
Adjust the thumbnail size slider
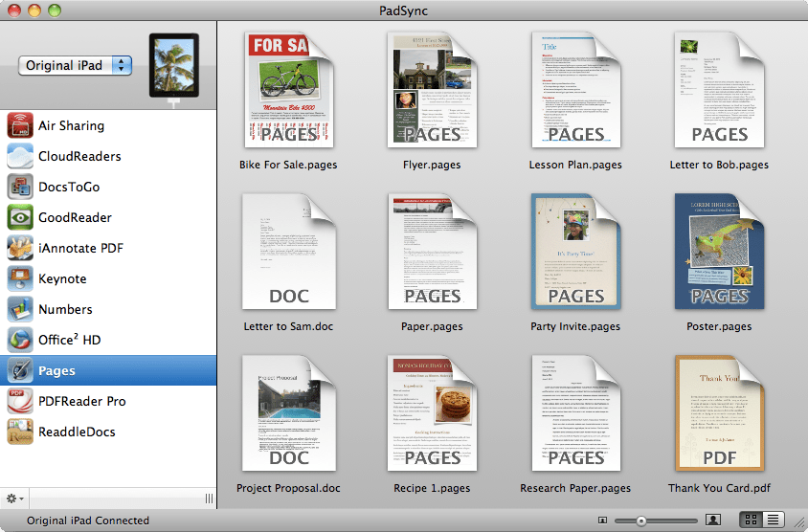641,521
